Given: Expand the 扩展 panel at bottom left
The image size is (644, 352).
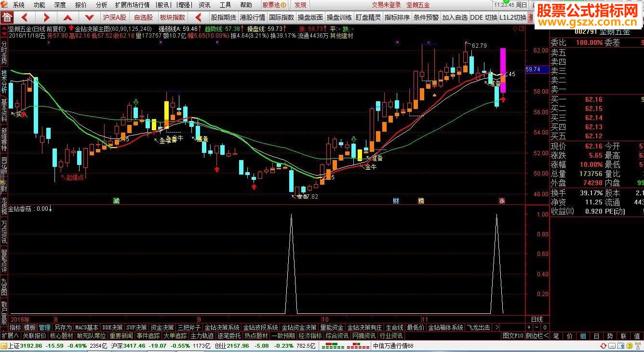Looking at the screenshot, I should click(x=10, y=336).
